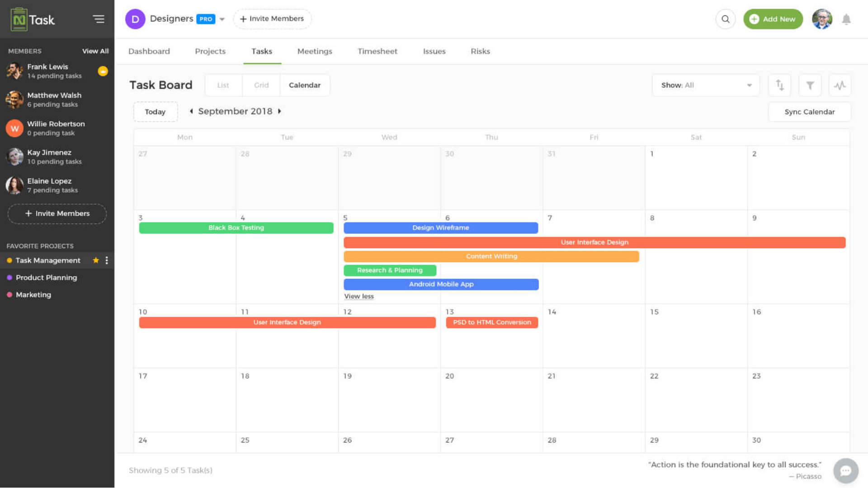Click the hamburger menu beside nTask logo
This screenshot has height=489, width=868.
[x=99, y=19]
